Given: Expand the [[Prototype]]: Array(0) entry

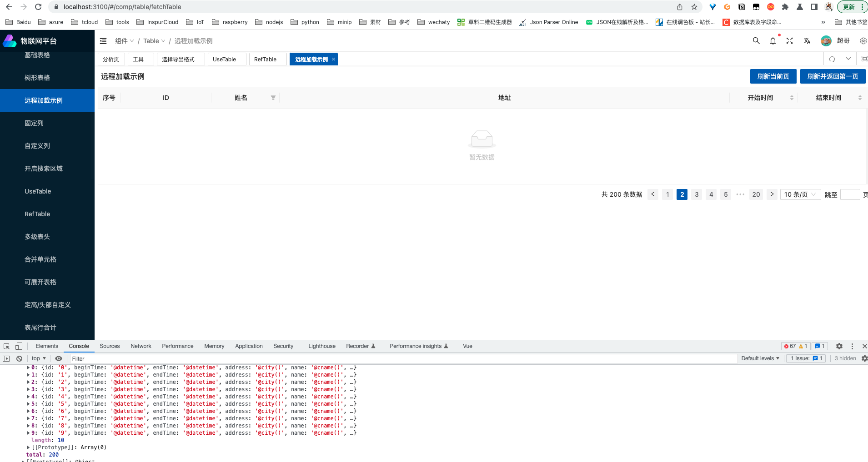Looking at the screenshot, I should [x=28, y=447].
